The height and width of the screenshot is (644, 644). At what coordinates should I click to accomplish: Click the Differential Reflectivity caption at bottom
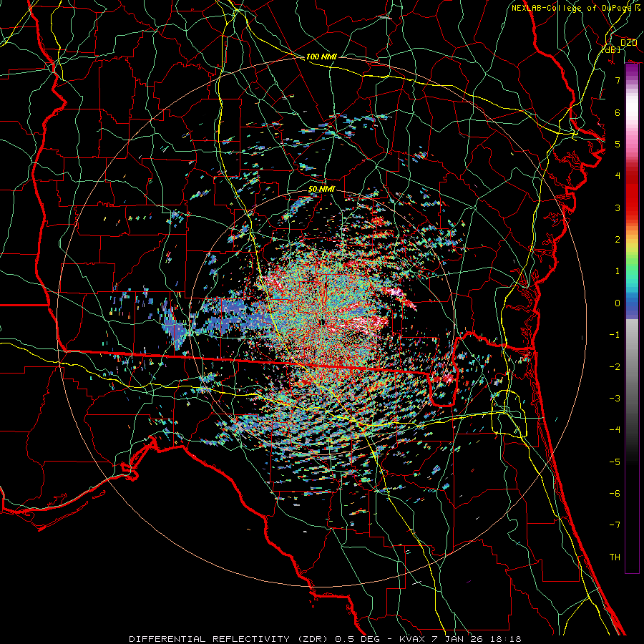coord(325,639)
